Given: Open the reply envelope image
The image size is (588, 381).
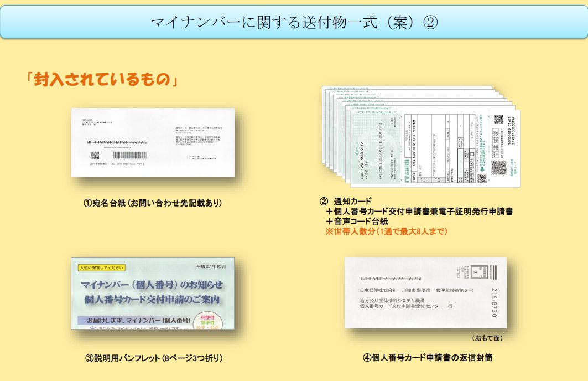Looking at the screenshot, I should click(x=425, y=292).
